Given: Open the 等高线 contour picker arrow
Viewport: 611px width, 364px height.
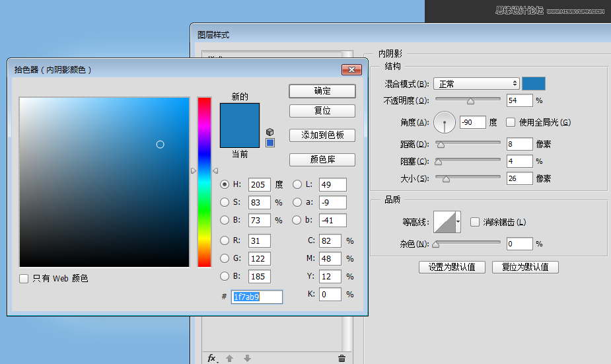Looking at the screenshot, I should tap(458, 222).
